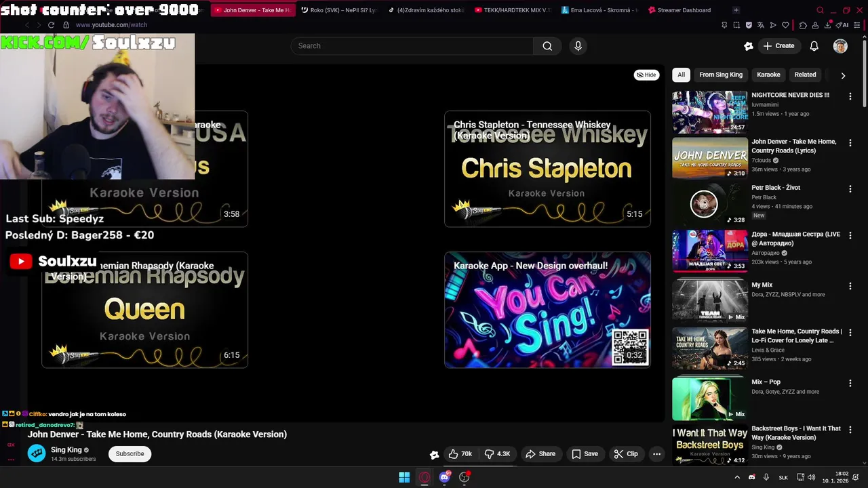Click the Sing King channel avatar
This screenshot has height=488, width=868.
pos(37,453)
